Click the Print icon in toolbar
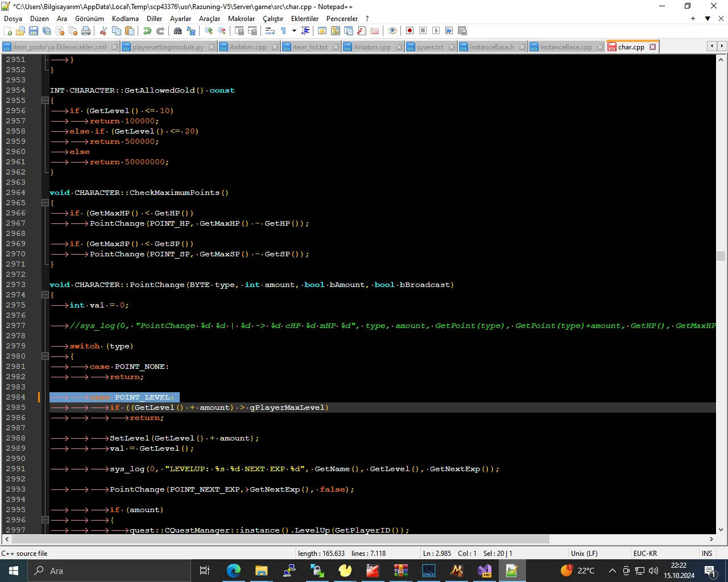Image resolution: width=728 pixels, height=582 pixels. [x=86, y=31]
